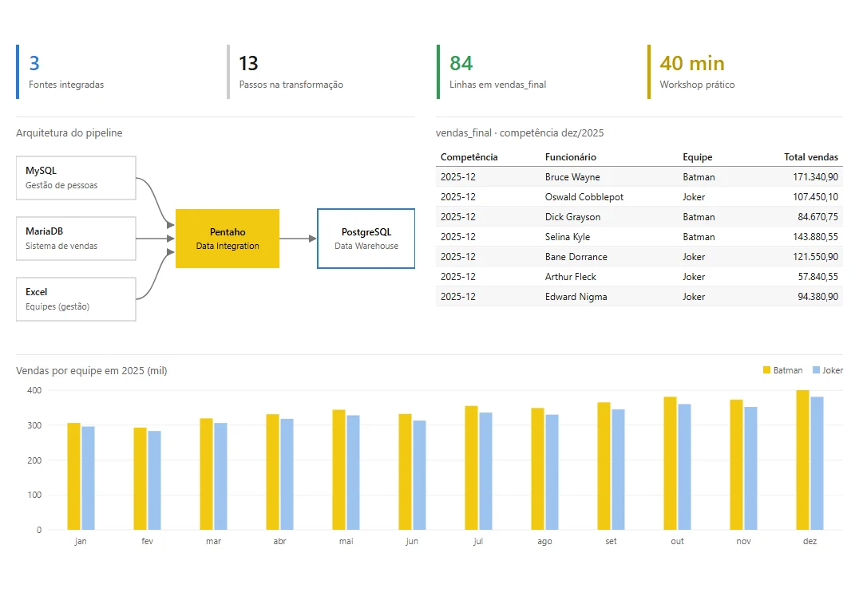Click the Batman bar for dez
This screenshot has height=616, width=859.
(x=803, y=460)
